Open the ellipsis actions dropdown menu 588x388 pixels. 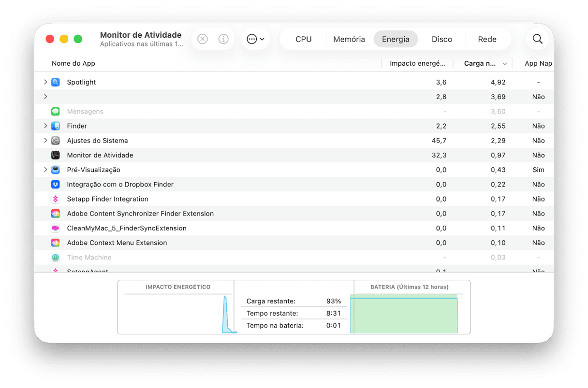coord(255,39)
